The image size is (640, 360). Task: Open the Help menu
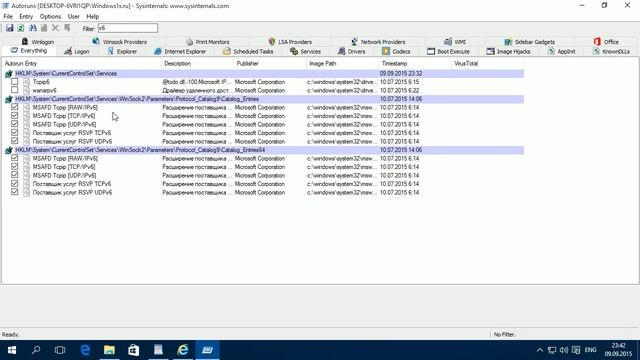coord(93,16)
